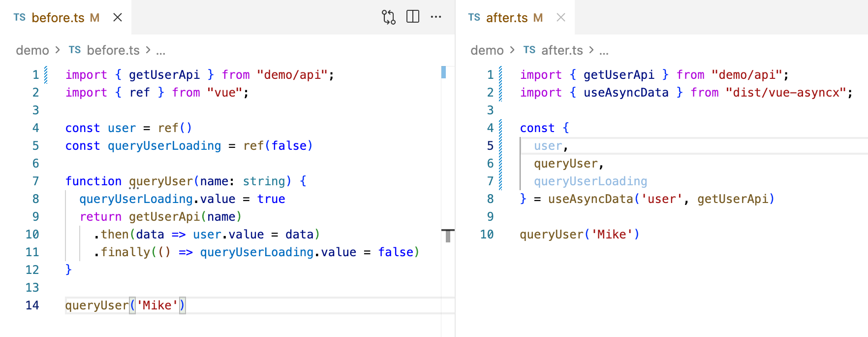Close the after.ts tab
Viewport: 868px width, 337px height.
point(560,18)
